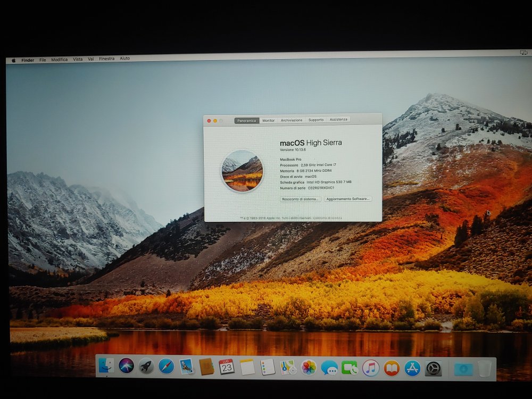Open the Vai menu

pos(91,59)
